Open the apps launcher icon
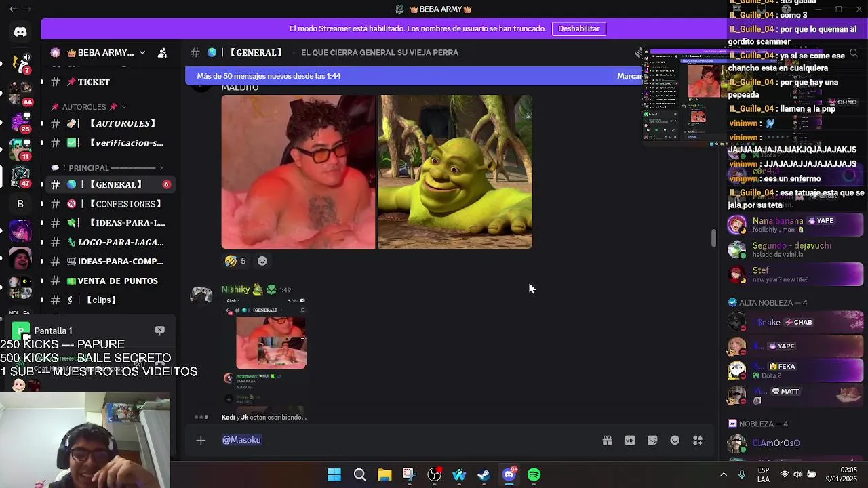This screenshot has width=868, height=488. pos(697,441)
